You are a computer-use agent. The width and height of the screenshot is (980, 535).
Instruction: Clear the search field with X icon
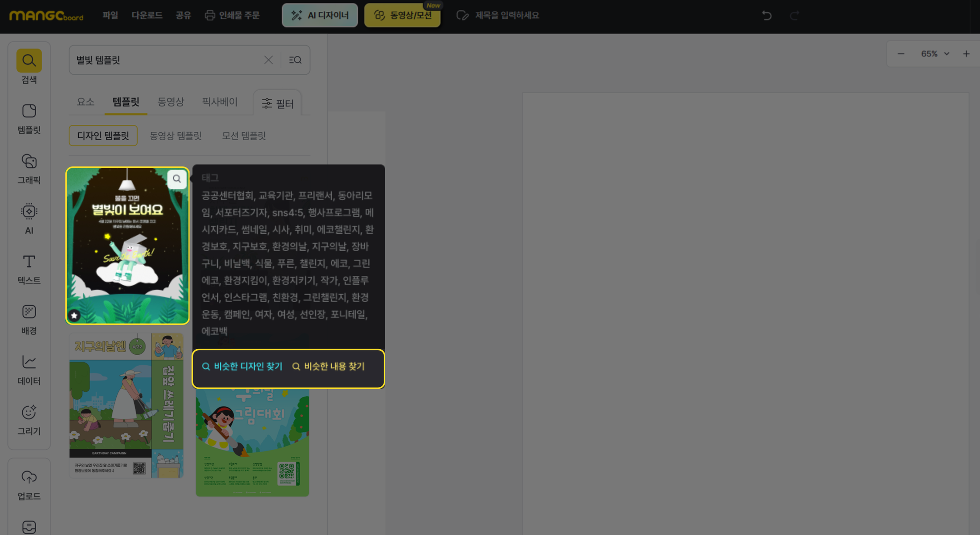point(268,60)
